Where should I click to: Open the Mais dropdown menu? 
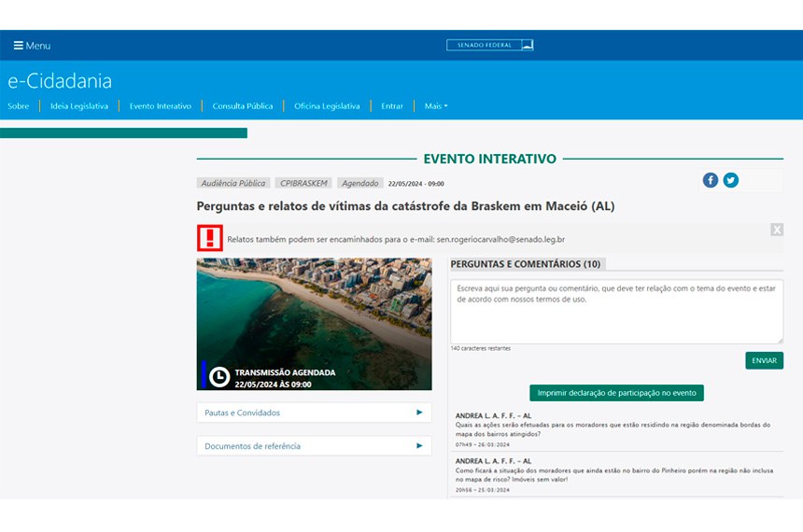[435, 106]
